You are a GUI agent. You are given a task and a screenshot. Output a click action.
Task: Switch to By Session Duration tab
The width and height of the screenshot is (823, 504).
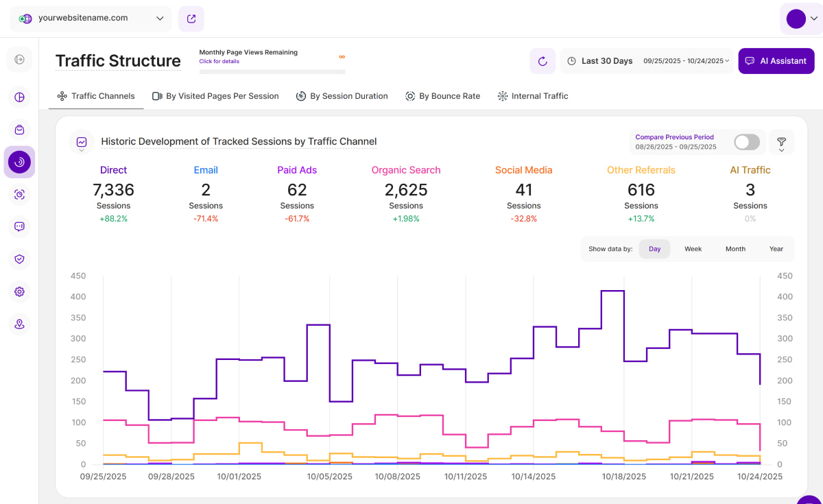coord(342,96)
